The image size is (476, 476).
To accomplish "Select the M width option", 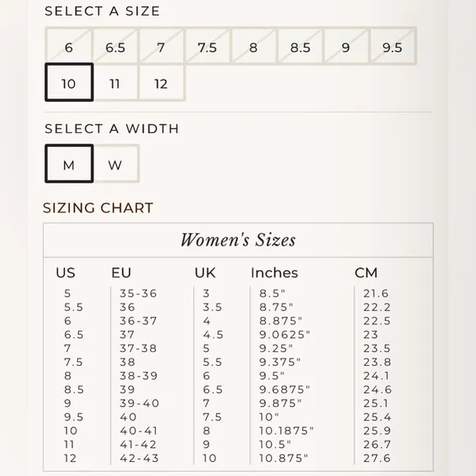I will point(69,163).
